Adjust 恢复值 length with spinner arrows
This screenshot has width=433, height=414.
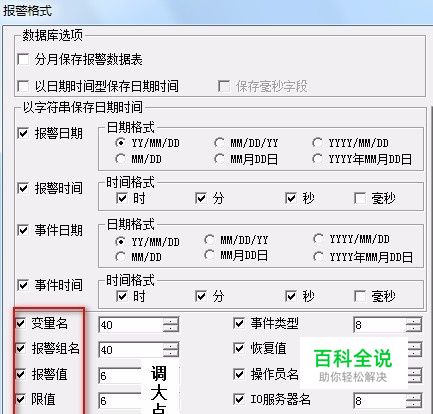[415, 350]
